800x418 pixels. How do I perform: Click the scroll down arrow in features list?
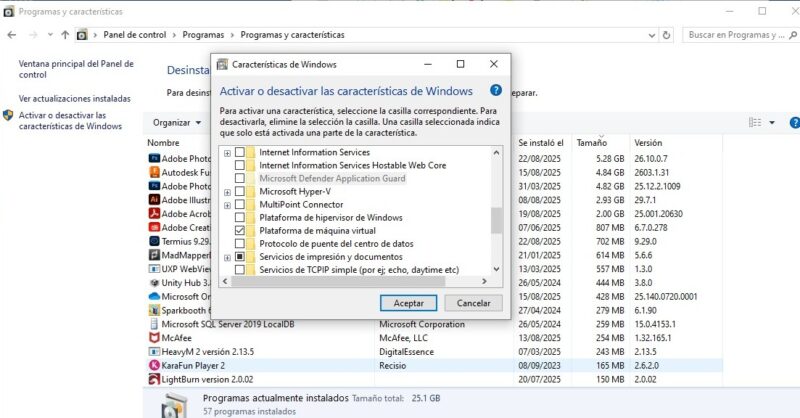[x=496, y=269]
